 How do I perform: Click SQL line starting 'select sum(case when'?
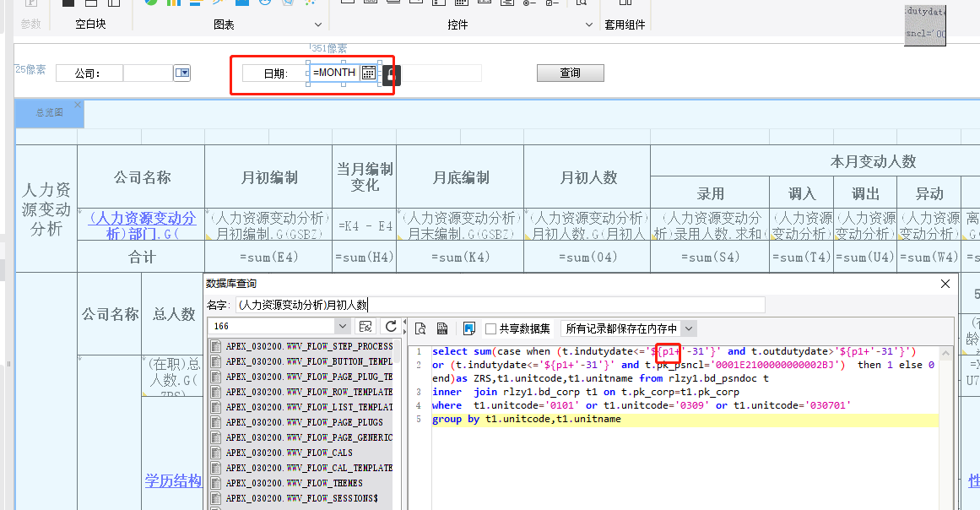tap(674, 351)
